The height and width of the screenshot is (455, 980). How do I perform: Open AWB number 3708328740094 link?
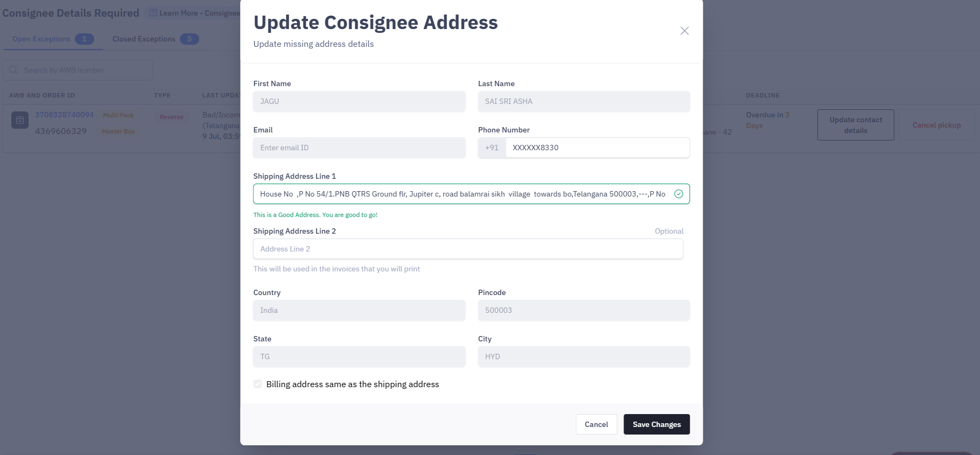[x=64, y=115]
